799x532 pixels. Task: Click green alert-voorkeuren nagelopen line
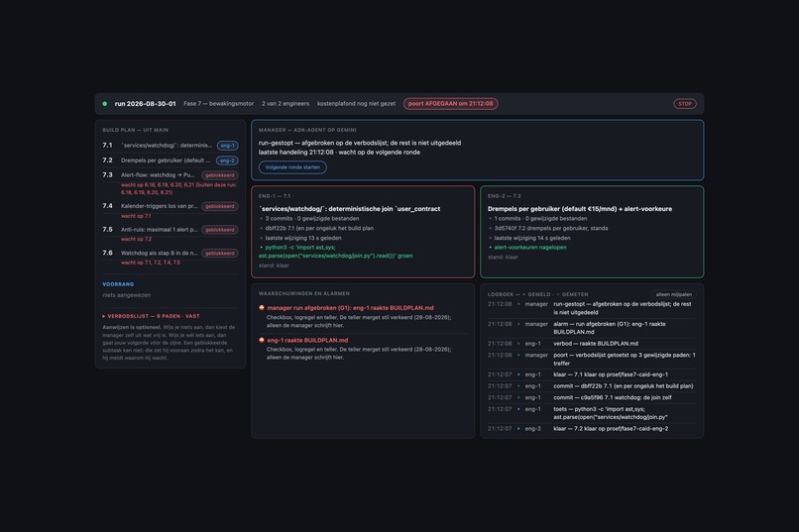pyautogui.click(x=530, y=248)
